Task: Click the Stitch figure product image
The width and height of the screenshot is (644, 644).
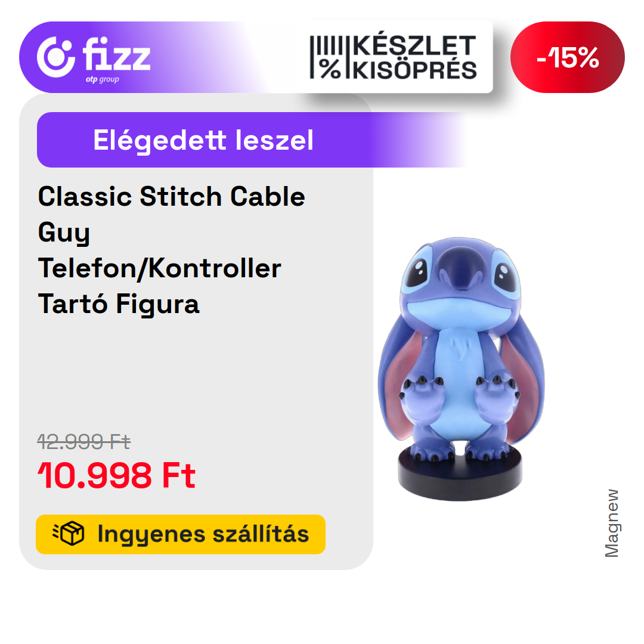Action: tap(461, 369)
